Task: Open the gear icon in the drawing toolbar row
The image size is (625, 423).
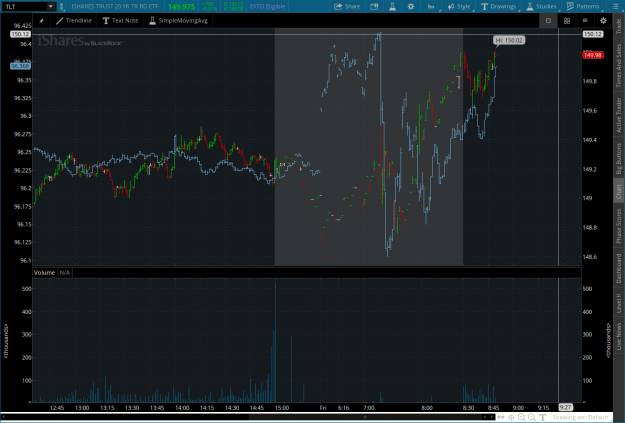Action: pyautogui.click(x=603, y=21)
